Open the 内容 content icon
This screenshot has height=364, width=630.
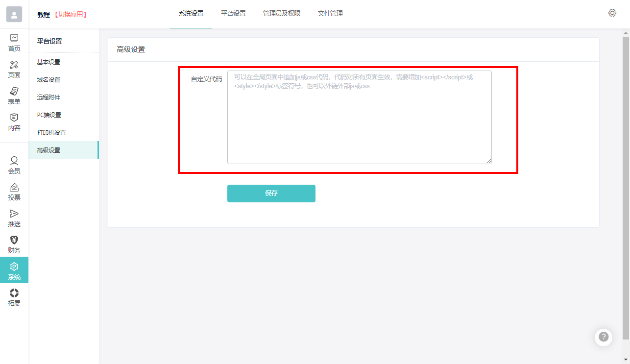(x=14, y=118)
